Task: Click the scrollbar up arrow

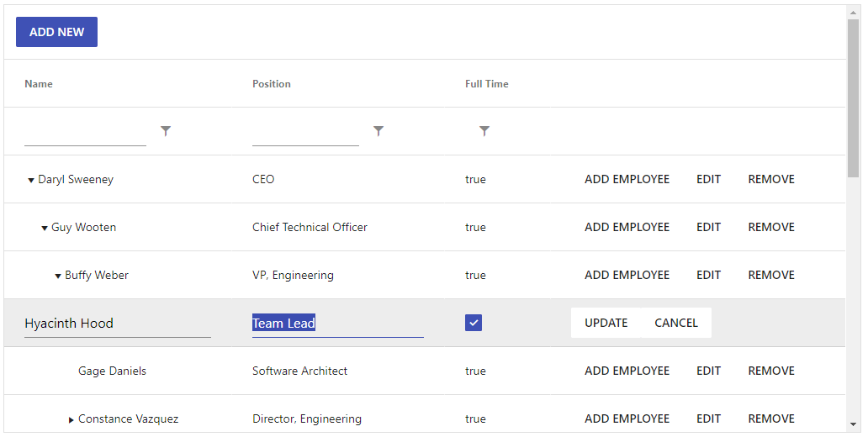Action: coord(853,12)
